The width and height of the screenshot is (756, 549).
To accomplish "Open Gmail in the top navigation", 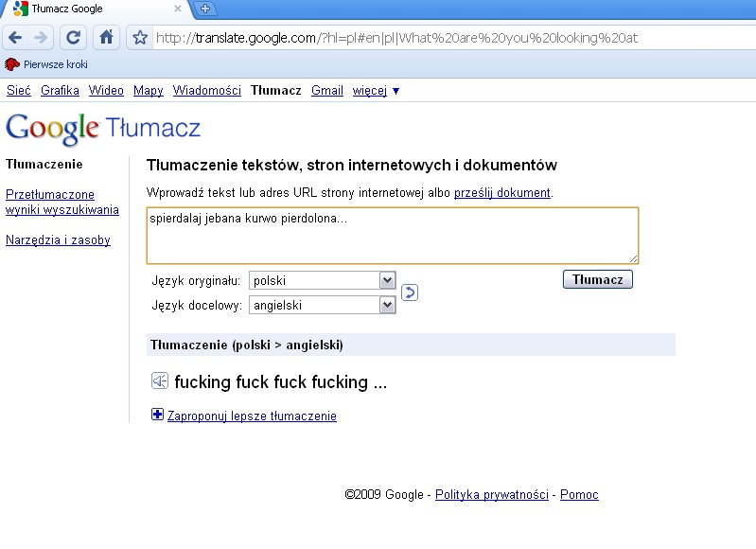I will click(326, 91).
